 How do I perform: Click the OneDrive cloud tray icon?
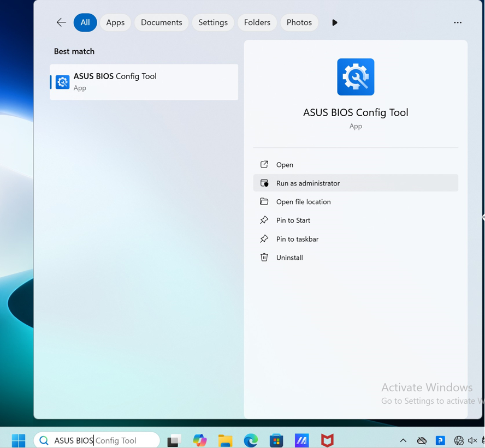(x=422, y=440)
